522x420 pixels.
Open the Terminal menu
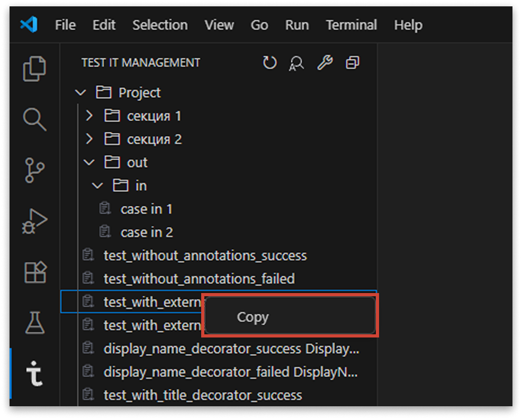pyautogui.click(x=351, y=25)
